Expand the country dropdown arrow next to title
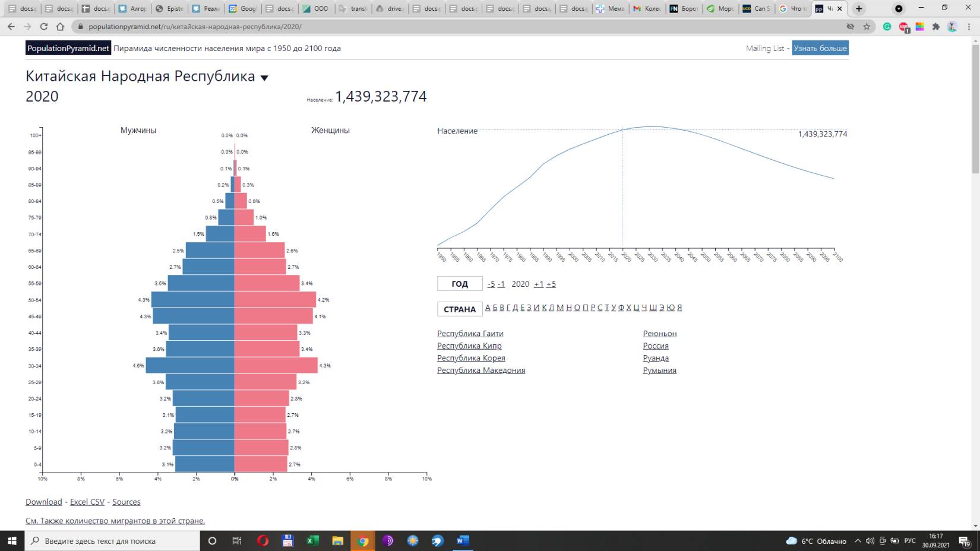Viewport: 980px width, 551px height. tap(264, 78)
